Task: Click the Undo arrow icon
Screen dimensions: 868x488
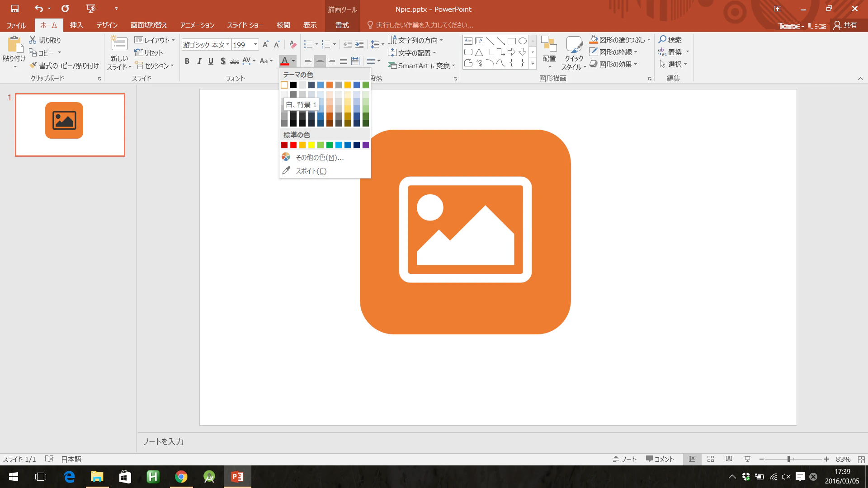Action: click(x=39, y=9)
